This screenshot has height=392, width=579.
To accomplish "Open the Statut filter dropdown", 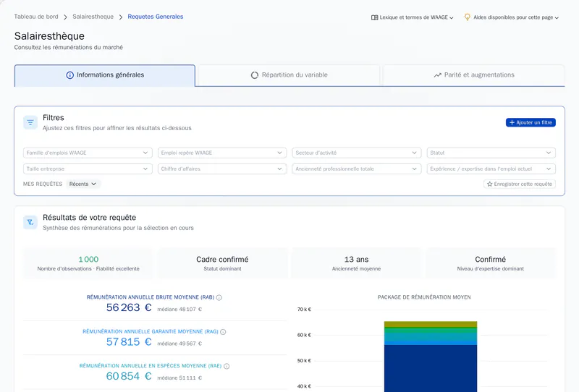I will 491,153.
